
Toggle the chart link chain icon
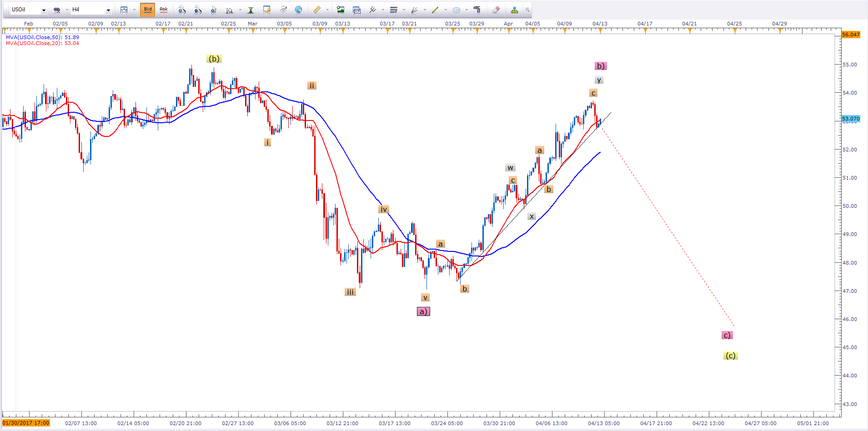(x=57, y=10)
